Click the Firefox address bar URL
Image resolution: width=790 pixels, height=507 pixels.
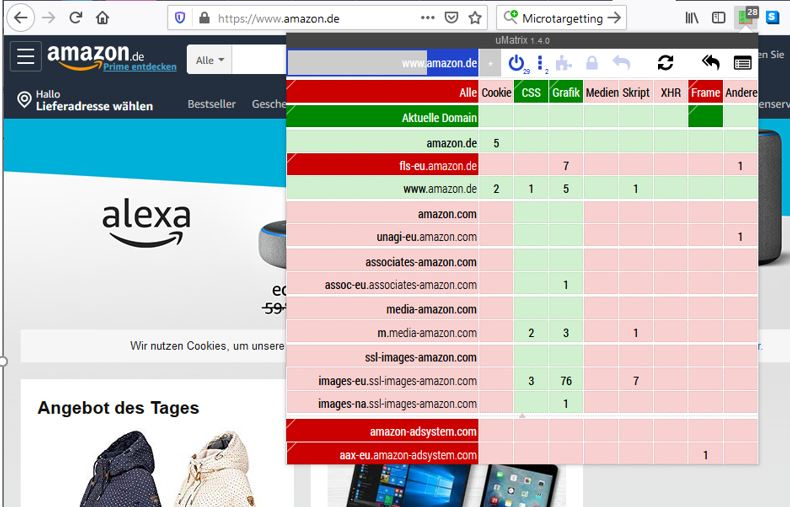tap(279, 19)
